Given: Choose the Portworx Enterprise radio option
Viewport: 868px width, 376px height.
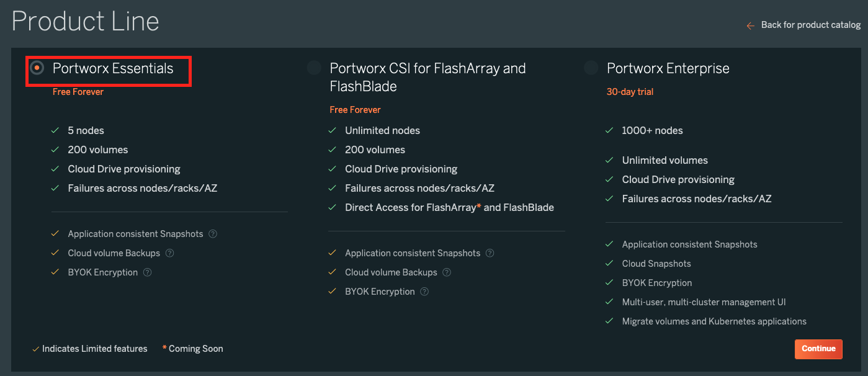Looking at the screenshot, I should click(591, 68).
